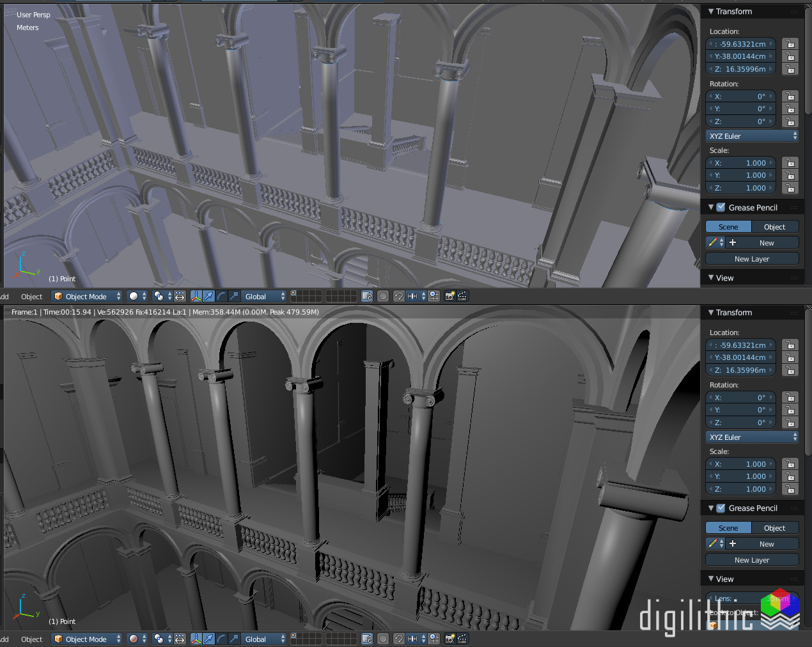Toggle the 3D manipulator widget in lower viewport header
This screenshot has height=647, width=812.
point(196,639)
